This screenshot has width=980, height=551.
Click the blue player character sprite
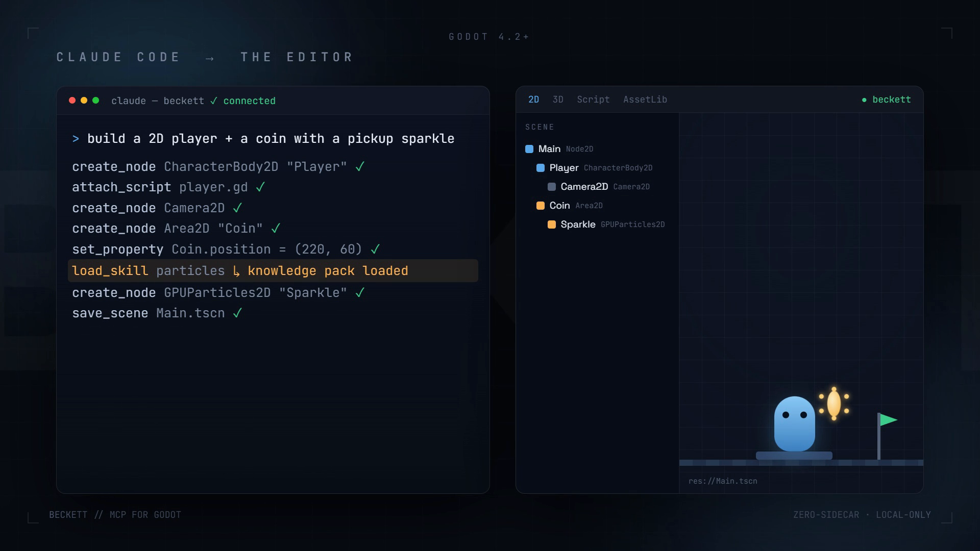tap(794, 424)
